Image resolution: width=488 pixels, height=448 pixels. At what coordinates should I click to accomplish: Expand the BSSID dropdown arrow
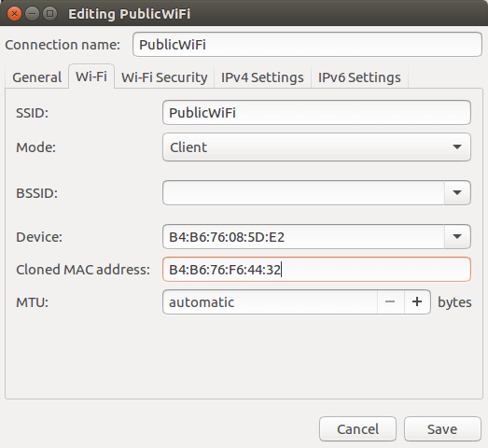click(457, 192)
